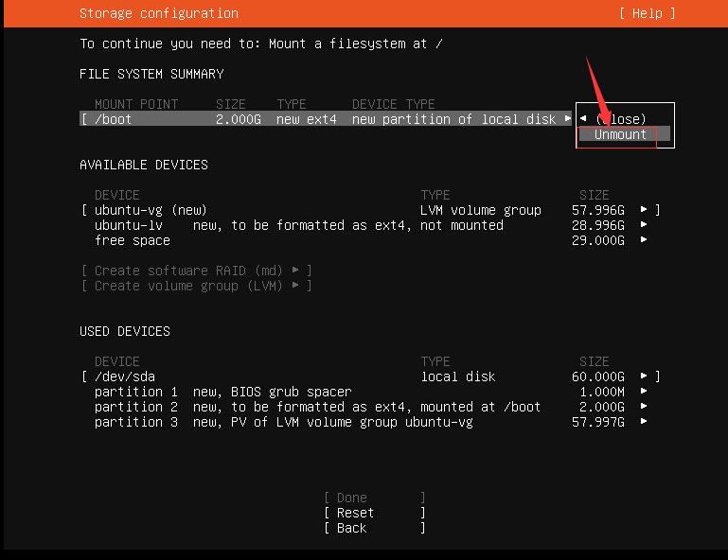Open arrow menu for free space row
The image size is (728, 560).
[644, 240]
